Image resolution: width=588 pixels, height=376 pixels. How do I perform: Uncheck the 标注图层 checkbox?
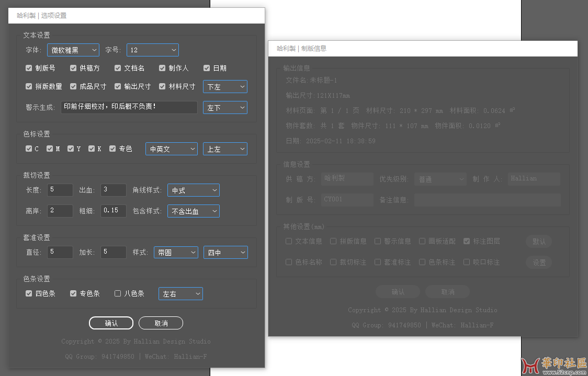468,241
